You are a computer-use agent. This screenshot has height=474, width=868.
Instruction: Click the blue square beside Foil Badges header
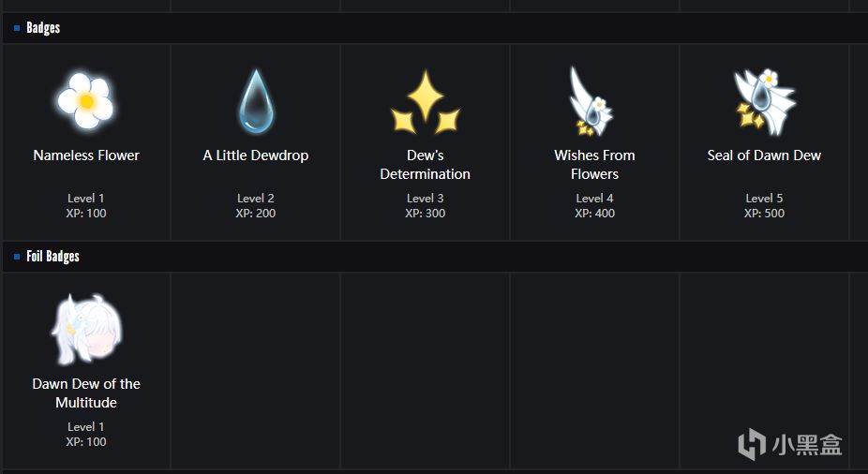click(17, 257)
